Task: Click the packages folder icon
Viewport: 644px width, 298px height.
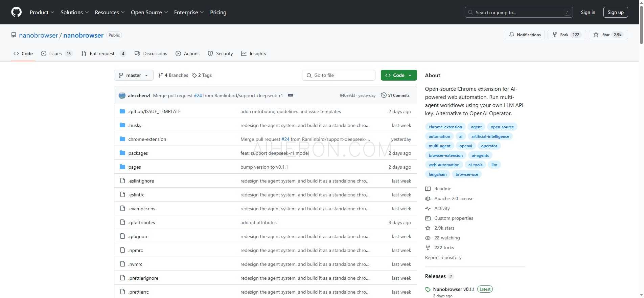Action: pyautogui.click(x=122, y=153)
